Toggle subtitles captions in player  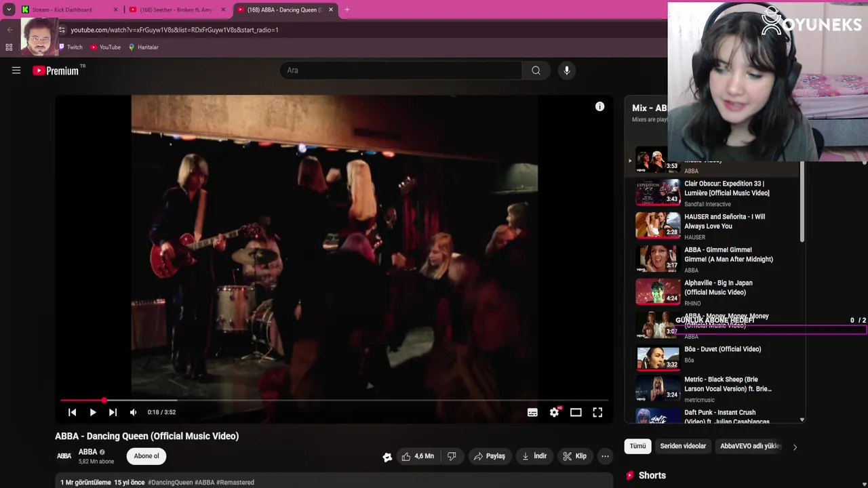(532, 412)
